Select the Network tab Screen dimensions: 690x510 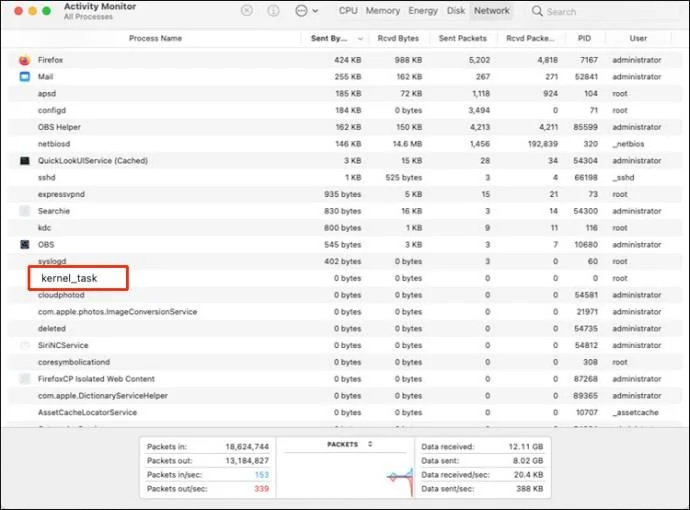(x=492, y=11)
